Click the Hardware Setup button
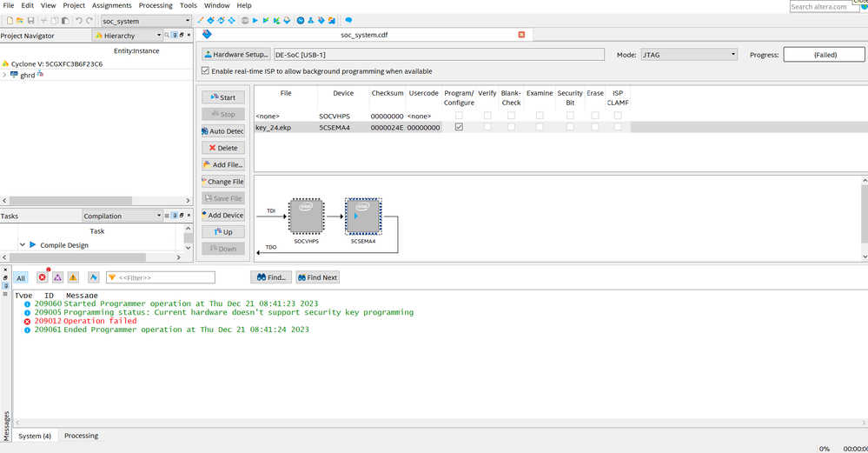Screen dimensions: 868x453 pos(235,54)
